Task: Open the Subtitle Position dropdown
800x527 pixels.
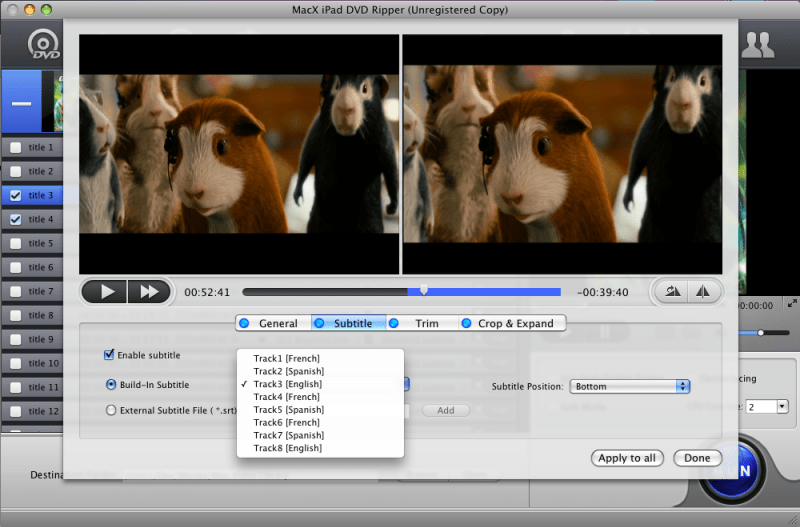Action: (630, 386)
